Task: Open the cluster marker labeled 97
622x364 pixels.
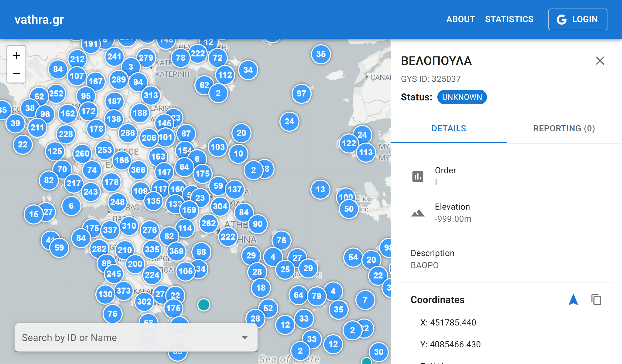Action: pyautogui.click(x=301, y=93)
